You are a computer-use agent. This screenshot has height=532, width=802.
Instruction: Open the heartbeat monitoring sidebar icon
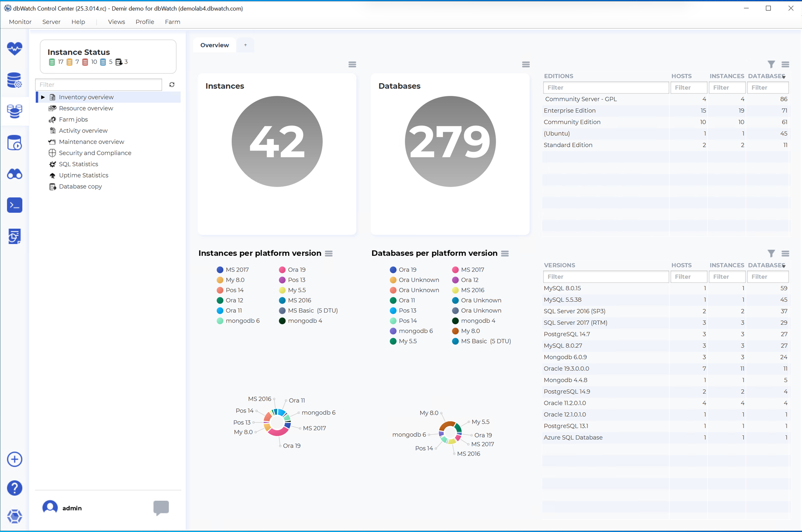(x=14, y=49)
